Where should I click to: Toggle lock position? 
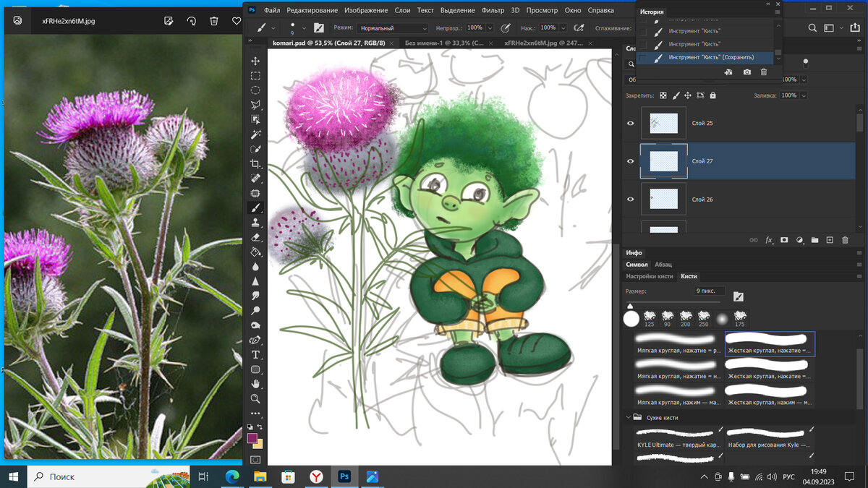(688, 95)
